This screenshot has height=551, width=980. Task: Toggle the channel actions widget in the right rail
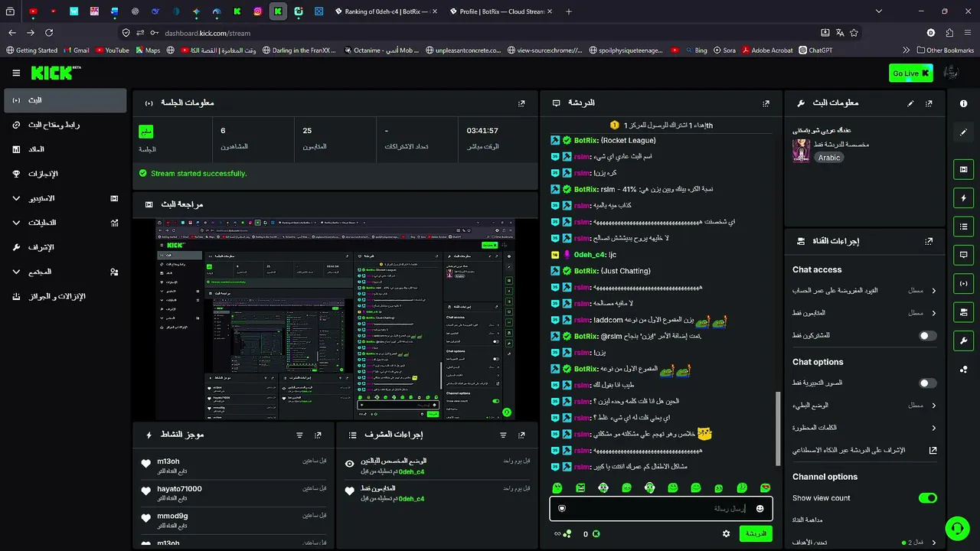tap(963, 311)
